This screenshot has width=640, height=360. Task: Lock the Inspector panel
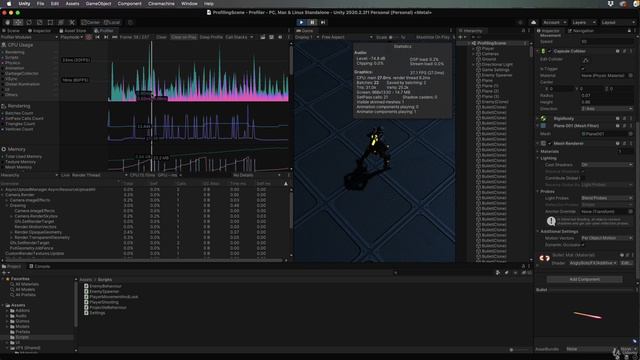(x=629, y=31)
